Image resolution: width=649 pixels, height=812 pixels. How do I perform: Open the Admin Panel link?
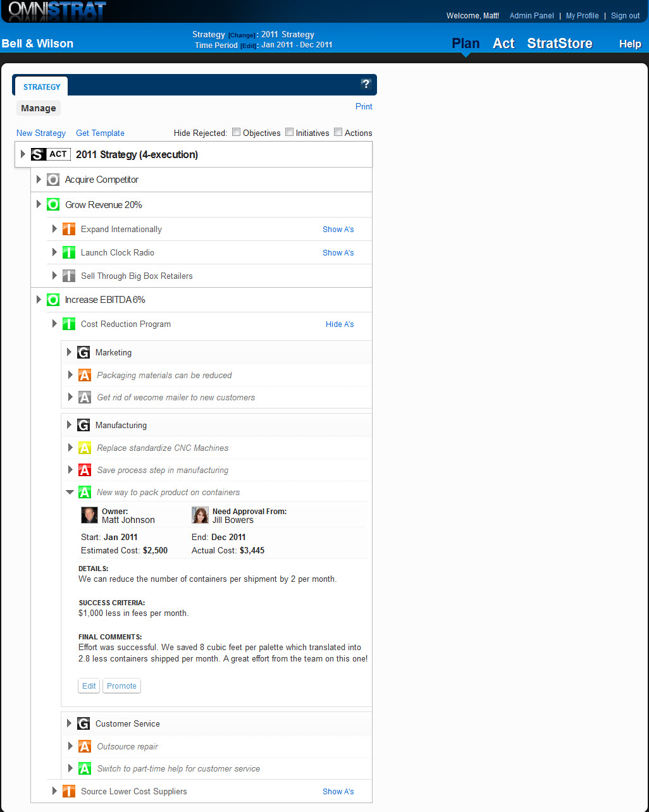click(x=531, y=16)
